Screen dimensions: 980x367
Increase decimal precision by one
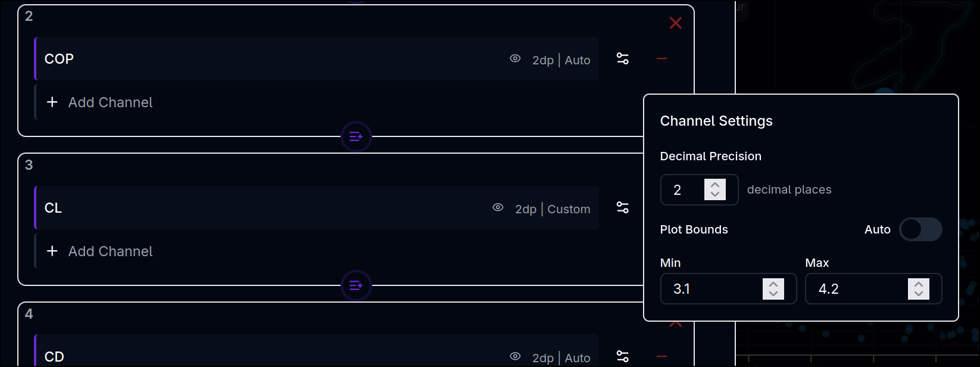715,185
